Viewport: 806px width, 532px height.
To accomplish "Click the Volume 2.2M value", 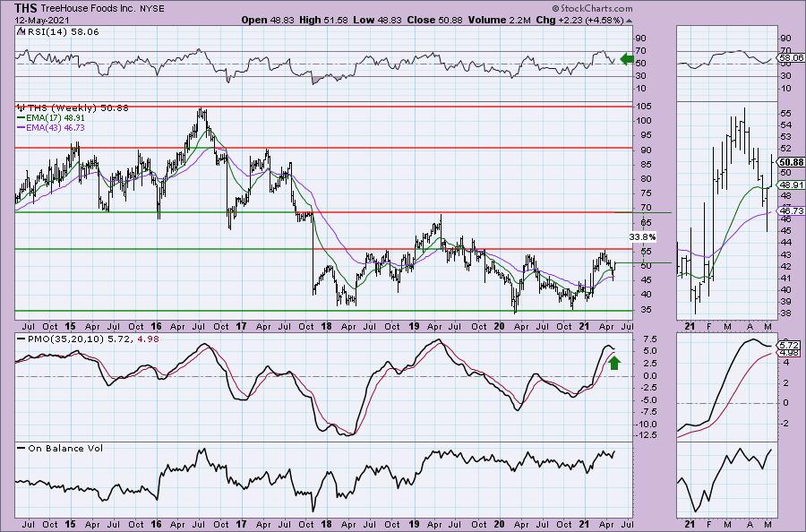I will 499,21.
